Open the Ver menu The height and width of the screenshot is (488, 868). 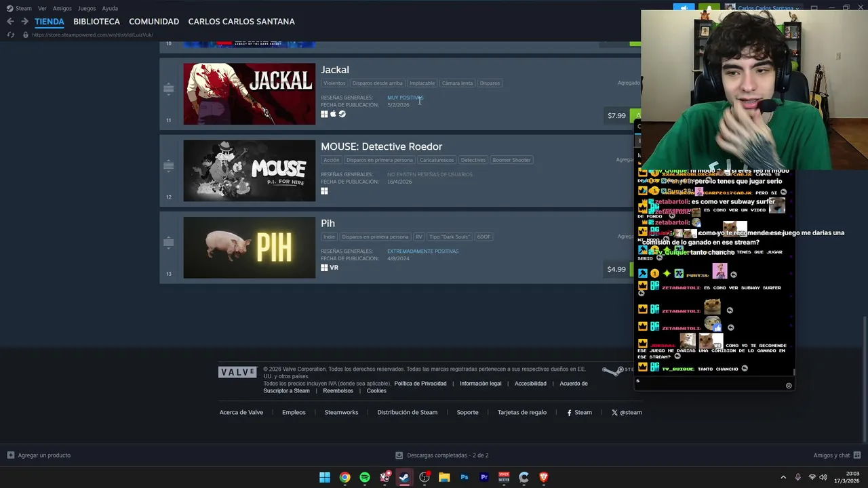[x=42, y=8]
